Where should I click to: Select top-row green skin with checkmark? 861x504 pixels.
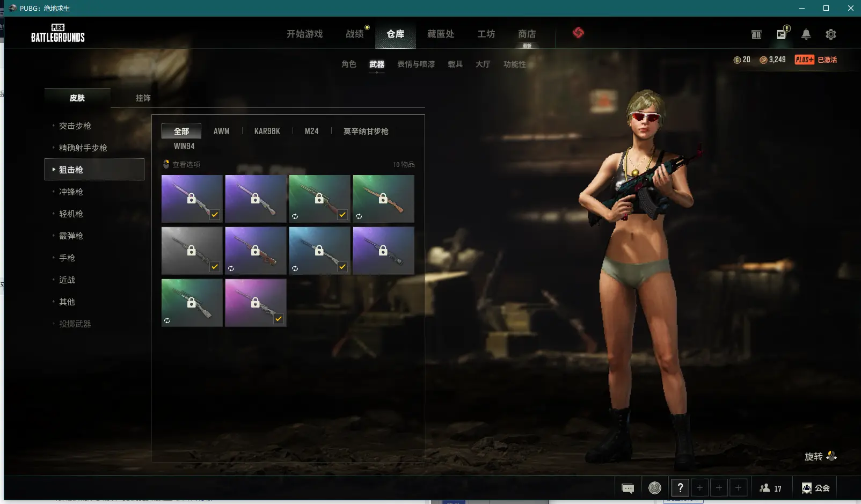tap(320, 199)
